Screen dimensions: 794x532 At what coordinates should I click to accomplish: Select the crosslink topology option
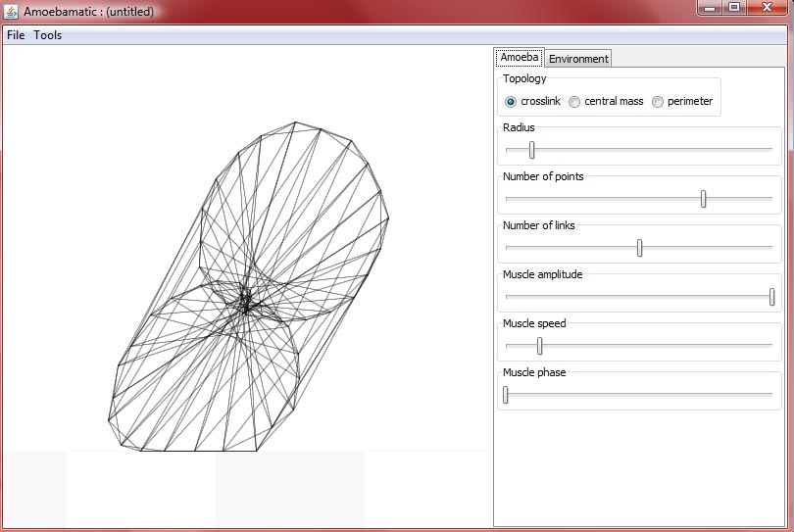pos(511,102)
